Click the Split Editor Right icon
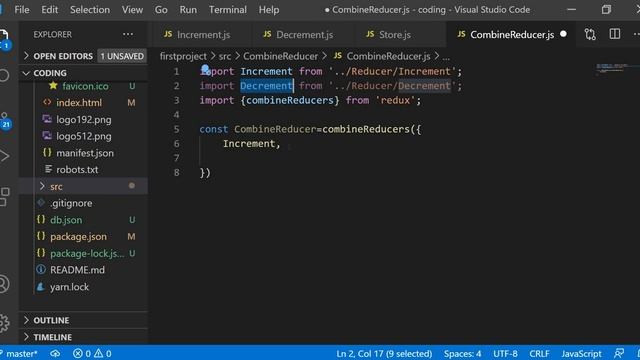Image resolution: width=640 pixels, height=360 pixels. pyautogui.click(x=615, y=34)
